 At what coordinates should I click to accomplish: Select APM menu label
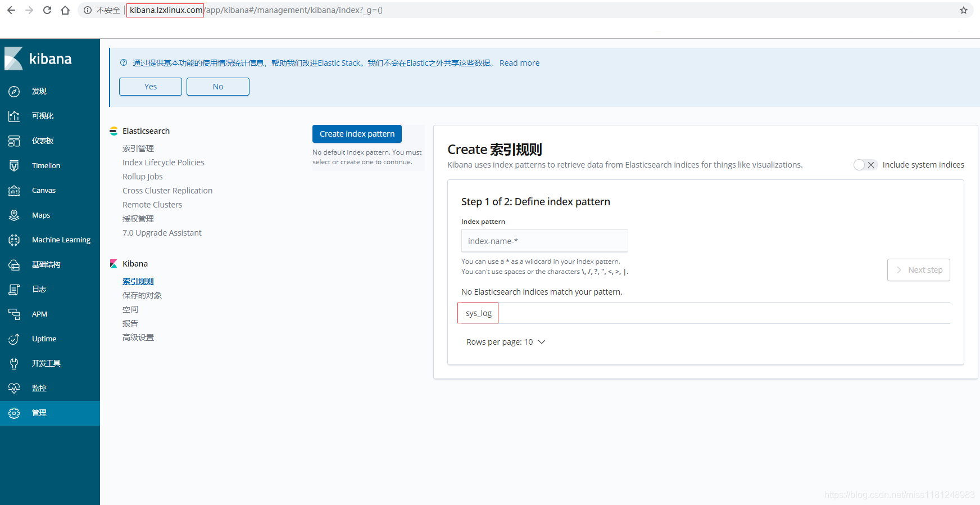(x=39, y=314)
